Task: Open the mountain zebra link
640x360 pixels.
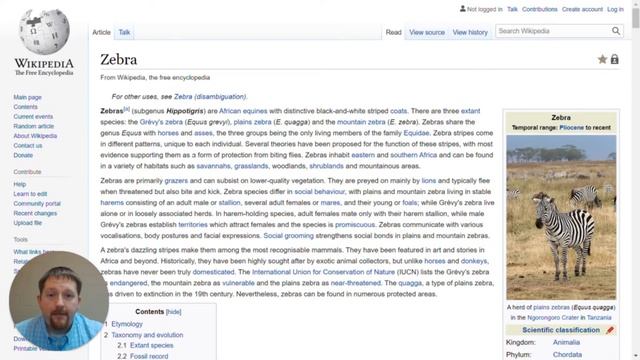Action: click(x=361, y=122)
